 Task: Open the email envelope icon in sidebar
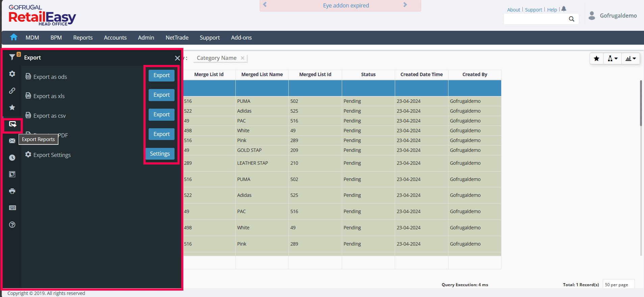(12, 141)
